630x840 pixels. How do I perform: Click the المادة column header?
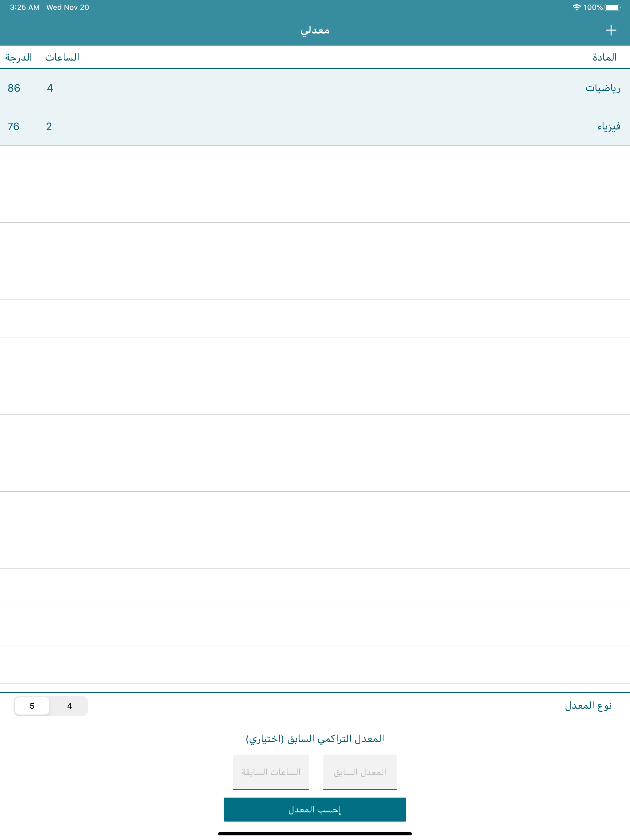604,57
